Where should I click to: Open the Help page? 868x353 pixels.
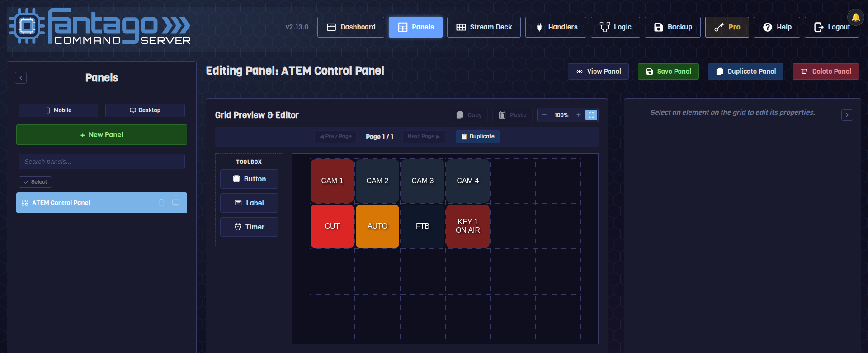(777, 27)
